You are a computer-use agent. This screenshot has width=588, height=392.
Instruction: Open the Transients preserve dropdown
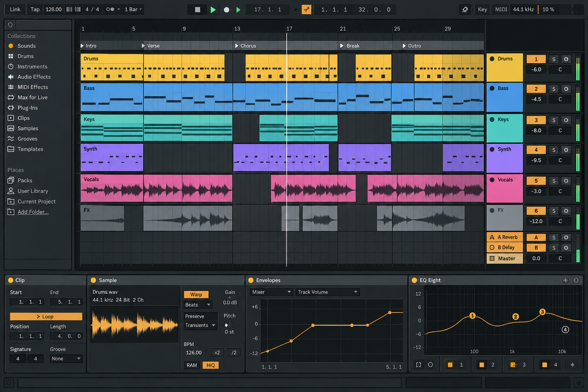tap(200, 325)
